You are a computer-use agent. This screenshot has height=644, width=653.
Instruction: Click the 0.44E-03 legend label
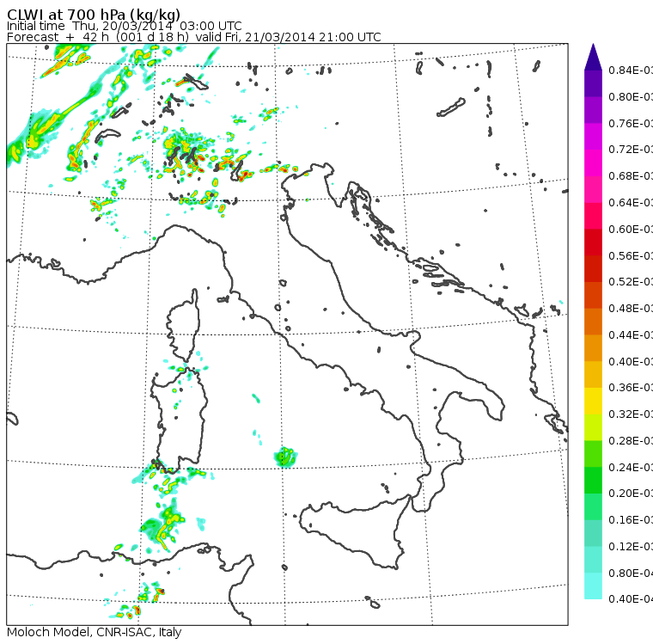point(631,334)
